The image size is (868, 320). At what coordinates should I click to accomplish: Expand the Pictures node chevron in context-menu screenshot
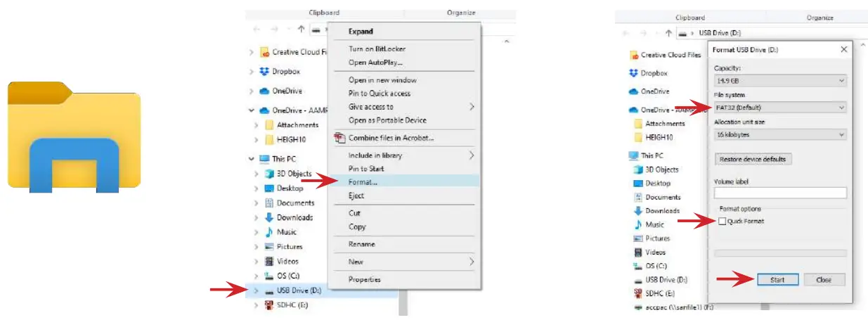click(x=257, y=247)
